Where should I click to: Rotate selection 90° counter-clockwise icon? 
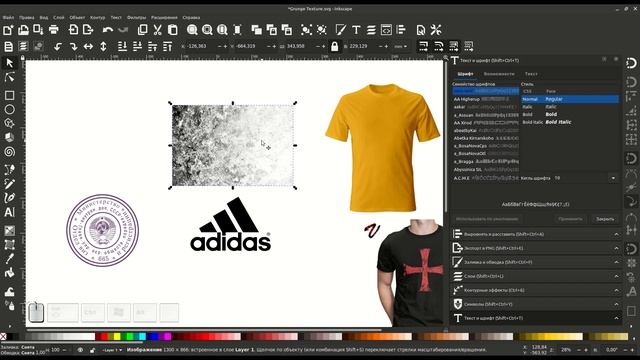coord(58,47)
